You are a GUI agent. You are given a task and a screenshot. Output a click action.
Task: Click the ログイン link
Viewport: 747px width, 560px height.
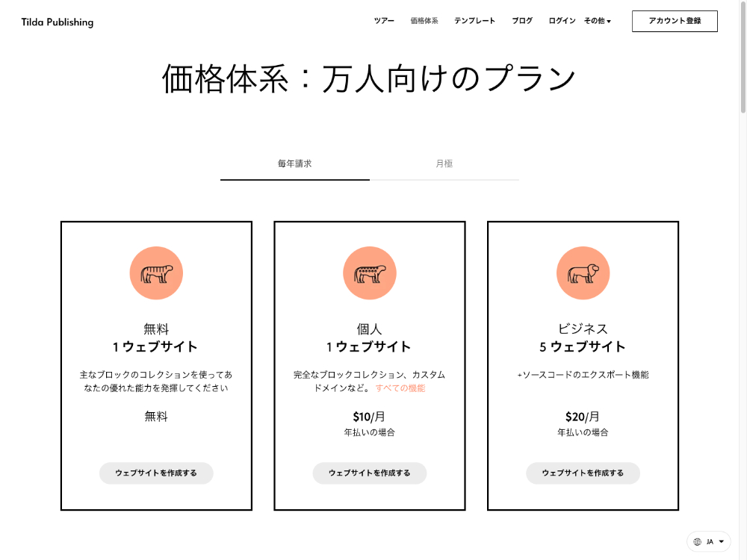[x=562, y=21]
